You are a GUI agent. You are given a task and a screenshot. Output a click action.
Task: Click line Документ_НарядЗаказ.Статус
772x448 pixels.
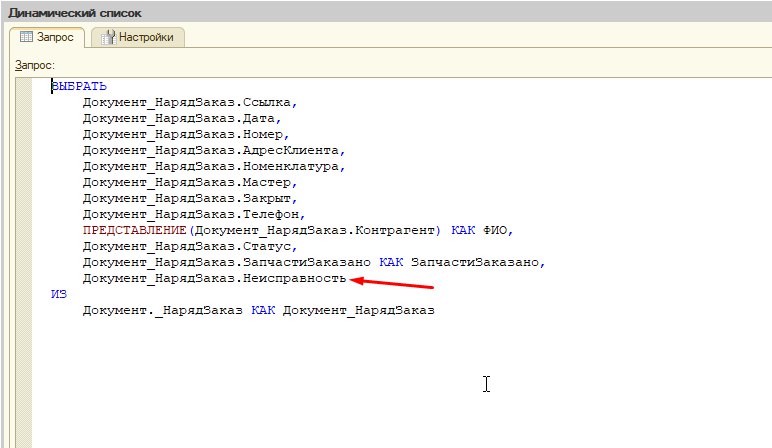[190, 246]
